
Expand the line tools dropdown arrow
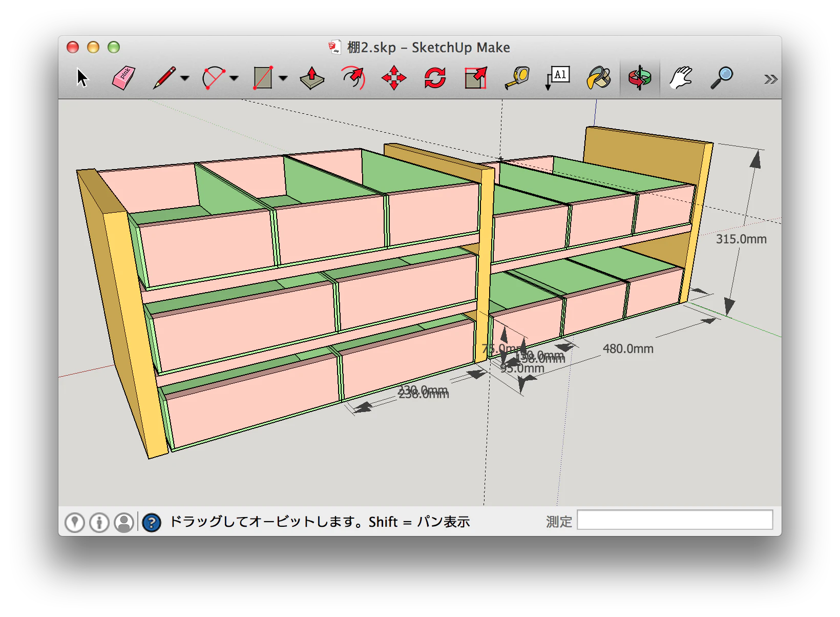click(x=185, y=78)
